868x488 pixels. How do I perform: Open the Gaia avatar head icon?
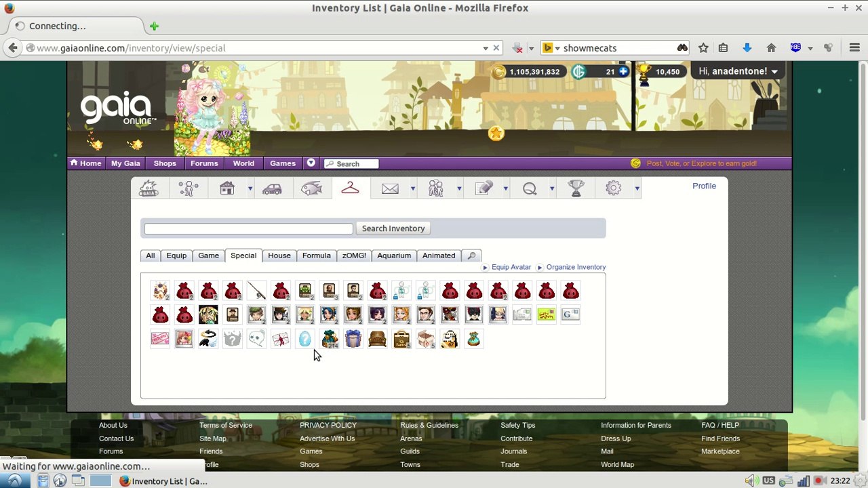(x=149, y=189)
